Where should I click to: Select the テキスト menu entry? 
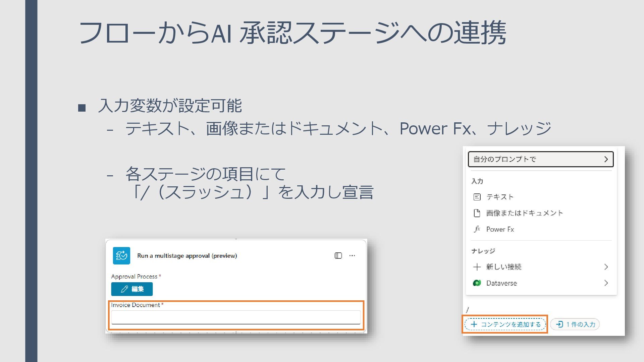(500, 197)
